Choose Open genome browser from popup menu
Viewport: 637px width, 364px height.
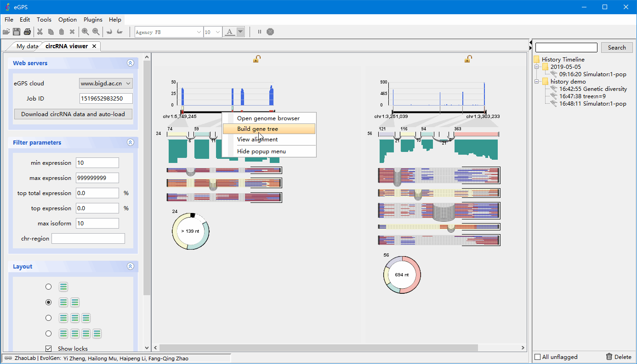(269, 118)
